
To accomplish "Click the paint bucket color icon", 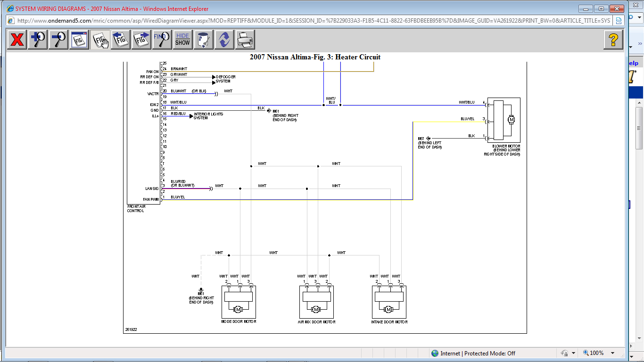I will (x=204, y=40).
